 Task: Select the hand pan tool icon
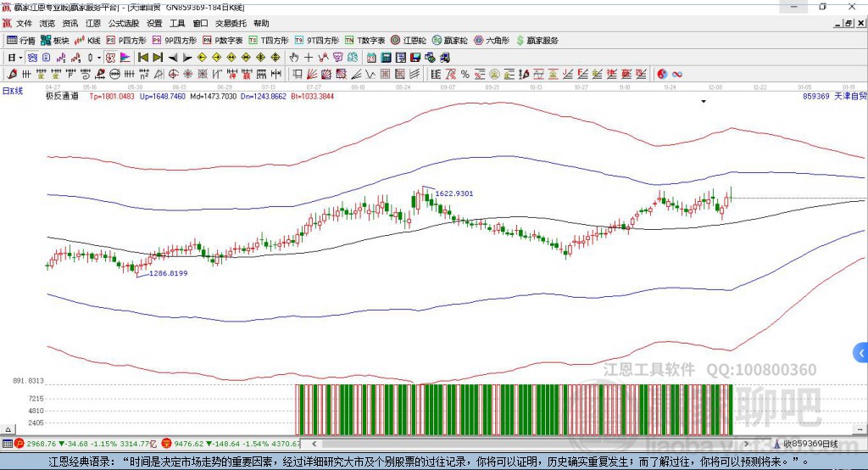coord(294,57)
